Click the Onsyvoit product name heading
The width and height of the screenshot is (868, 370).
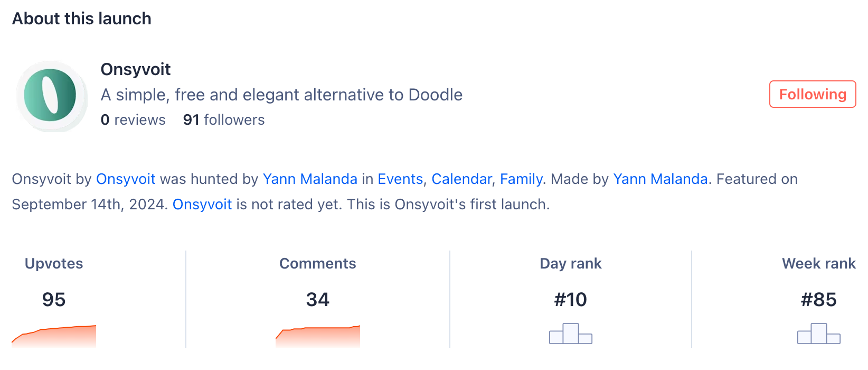point(136,69)
